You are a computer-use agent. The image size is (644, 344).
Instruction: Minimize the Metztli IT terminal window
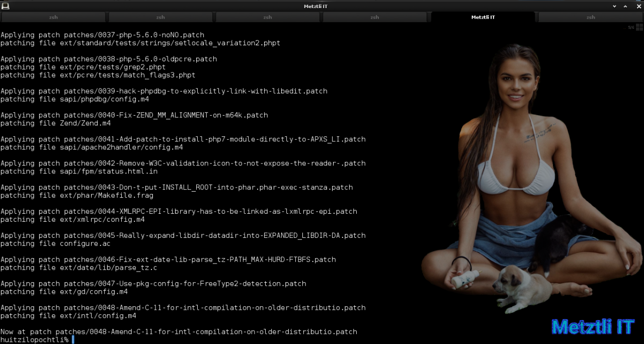click(614, 6)
